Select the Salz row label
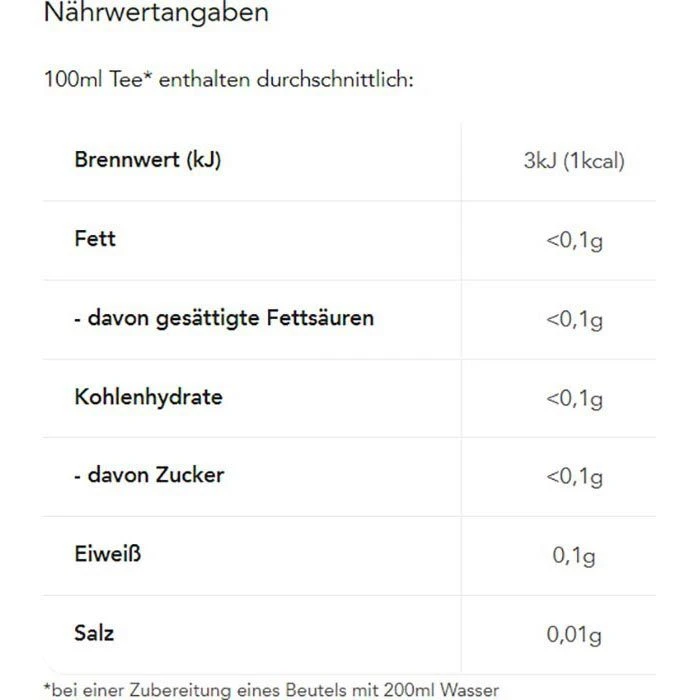This screenshot has width=700, height=700. coord(94,632)
